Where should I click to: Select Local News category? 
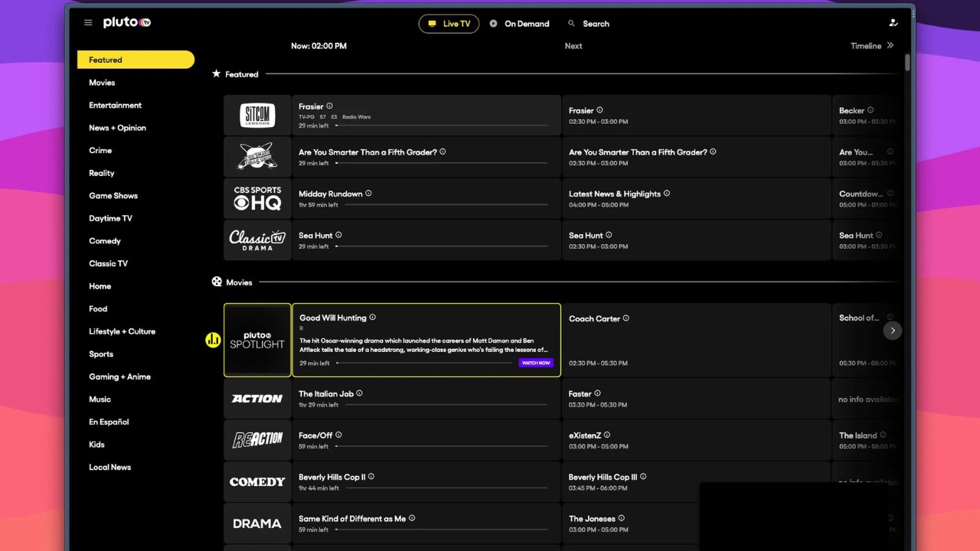pos(109,467)
